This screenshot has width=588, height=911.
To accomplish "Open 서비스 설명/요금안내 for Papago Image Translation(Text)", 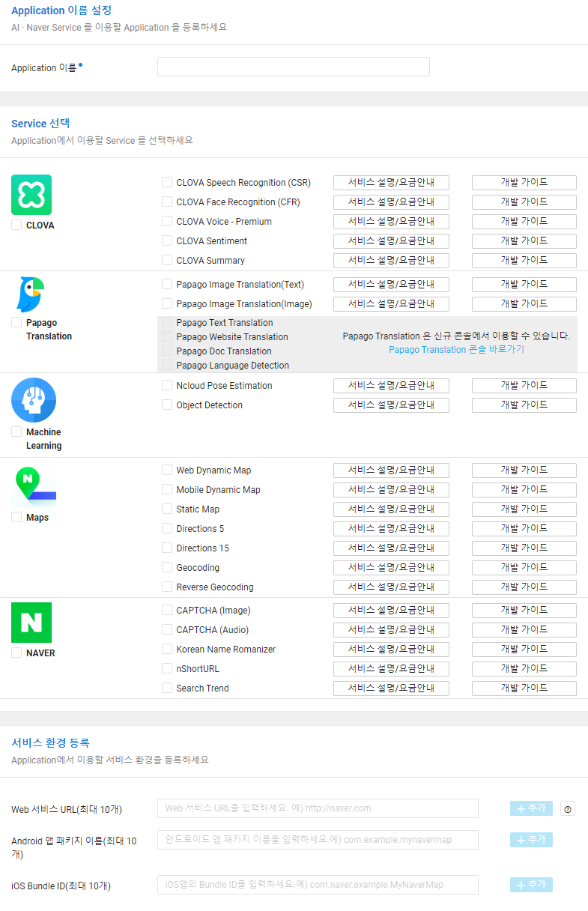I will point(391,284).
